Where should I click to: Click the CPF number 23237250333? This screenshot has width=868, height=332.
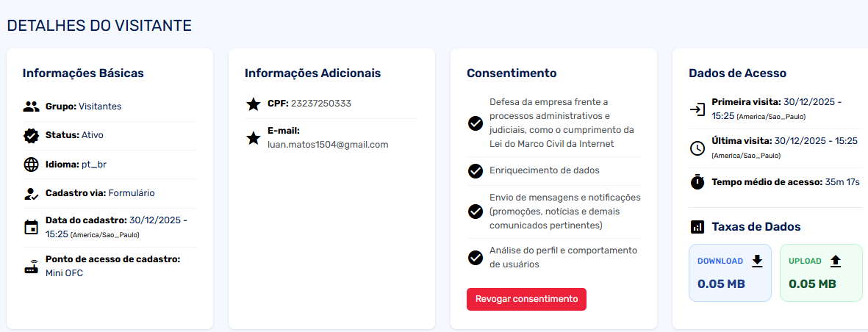[x=320, y=104]
